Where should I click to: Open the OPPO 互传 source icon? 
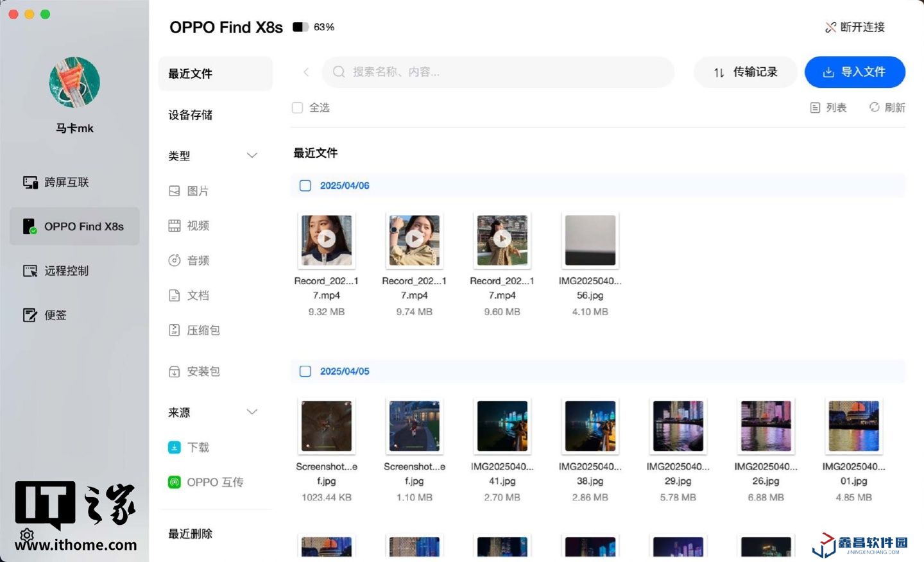click(x=175, y=482)
